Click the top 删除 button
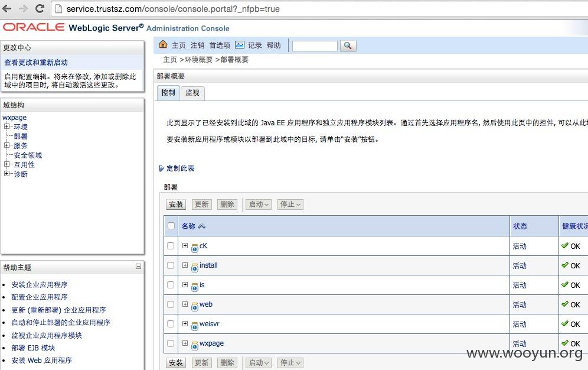This screenshot has width=588, height=370. click(x=227, y=205)
